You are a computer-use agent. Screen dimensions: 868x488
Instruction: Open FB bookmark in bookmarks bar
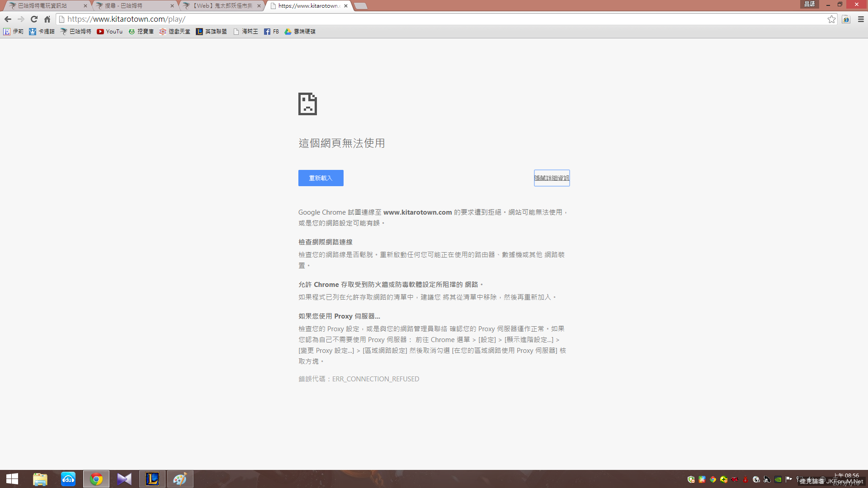coord(271,32)
